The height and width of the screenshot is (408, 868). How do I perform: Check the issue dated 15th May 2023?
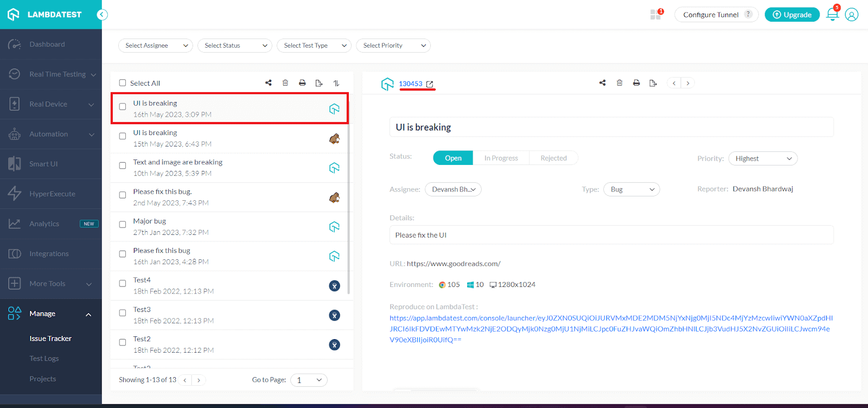[x=123, y=136]
